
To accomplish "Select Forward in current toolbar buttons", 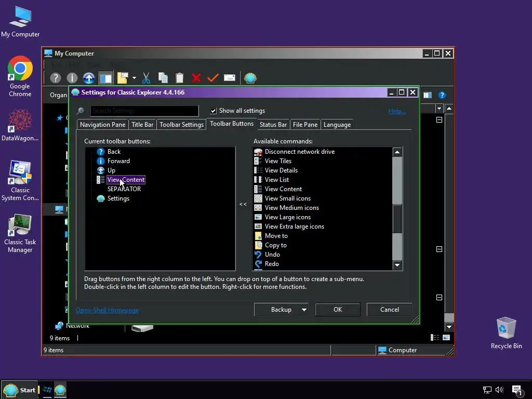I will pyautogui.click(x=118, y=161).
